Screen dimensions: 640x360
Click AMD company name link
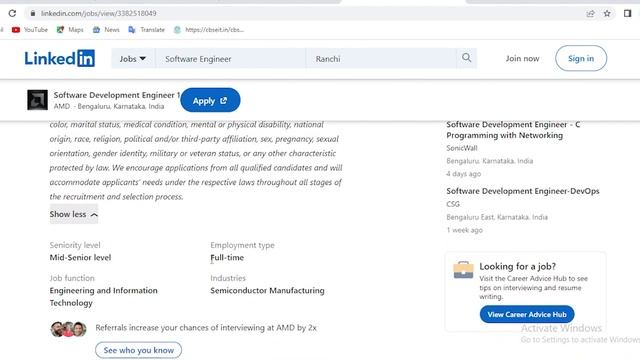pos(62,106)
